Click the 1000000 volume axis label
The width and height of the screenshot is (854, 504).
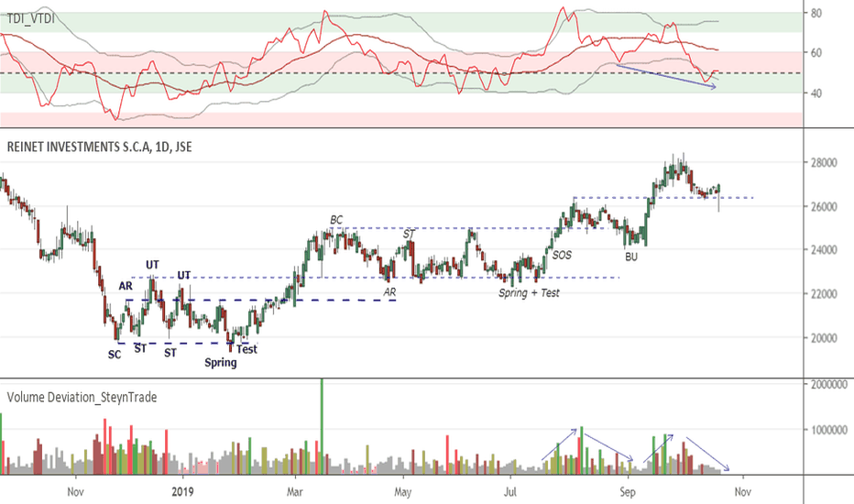pos(828,430)
